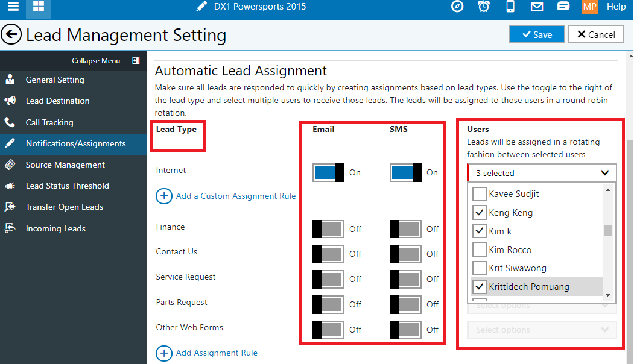
Task: Open the hamburger main menu
Action: pos(13,7)
